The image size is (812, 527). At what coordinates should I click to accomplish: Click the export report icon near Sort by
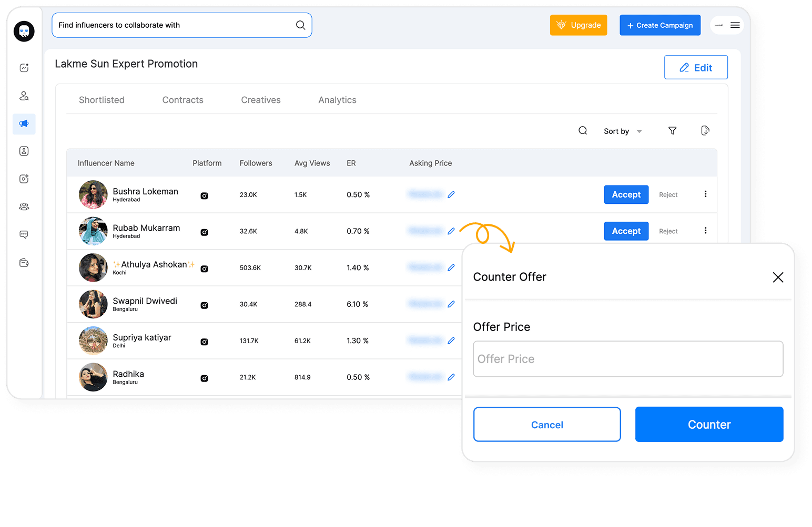pyautogui.click(x=705, y=130)
